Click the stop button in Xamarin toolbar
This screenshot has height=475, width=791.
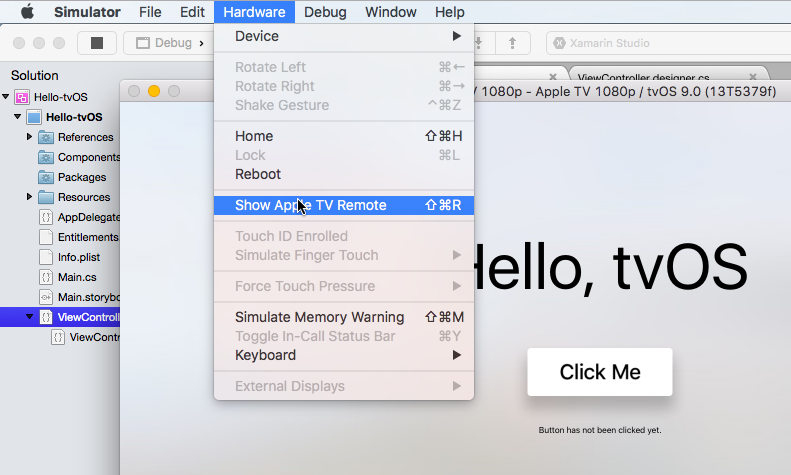[x=97, y=43]
